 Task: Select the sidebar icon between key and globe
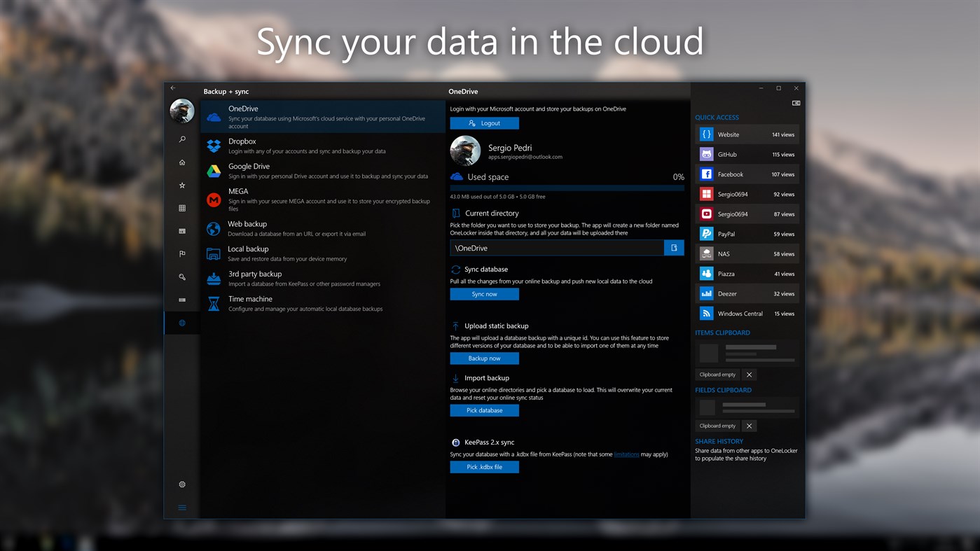(182, 300)
